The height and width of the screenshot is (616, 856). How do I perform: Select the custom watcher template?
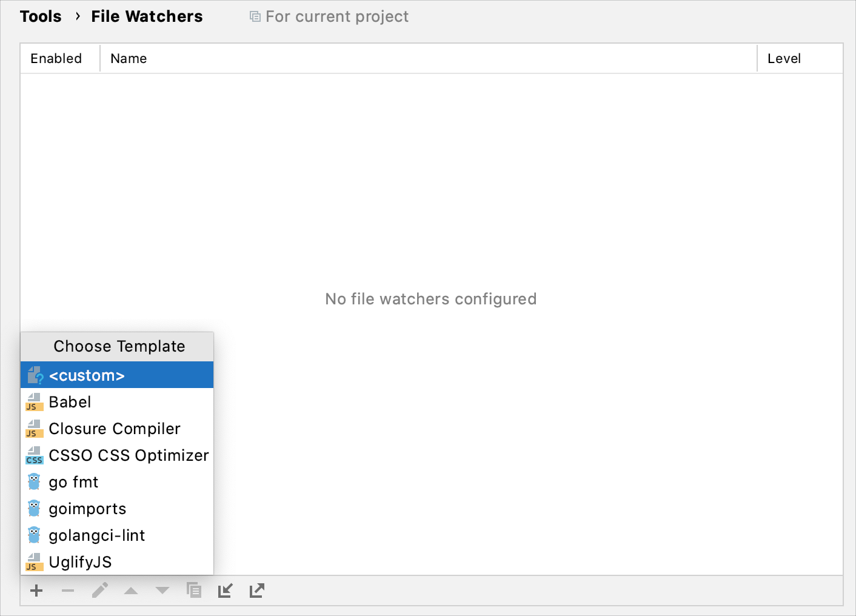click(87, 375)
